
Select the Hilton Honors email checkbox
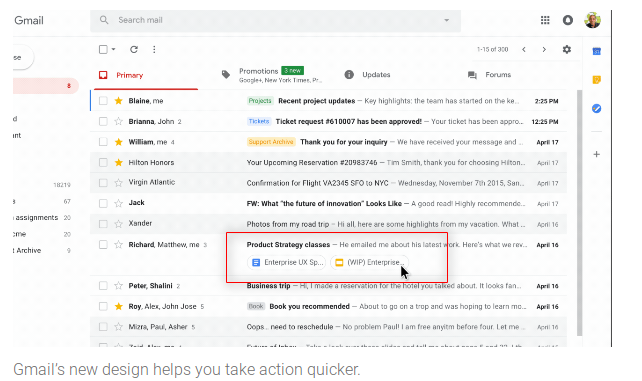103,162
